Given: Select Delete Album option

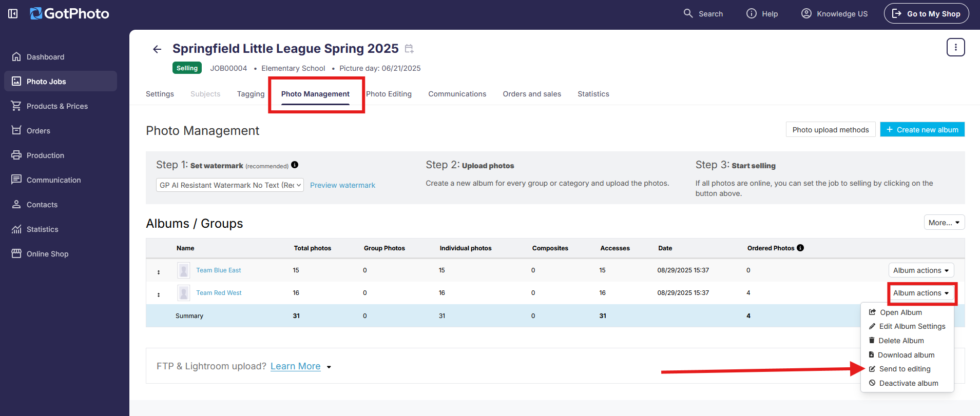Looking at the screenshot, I should [896, 341].
